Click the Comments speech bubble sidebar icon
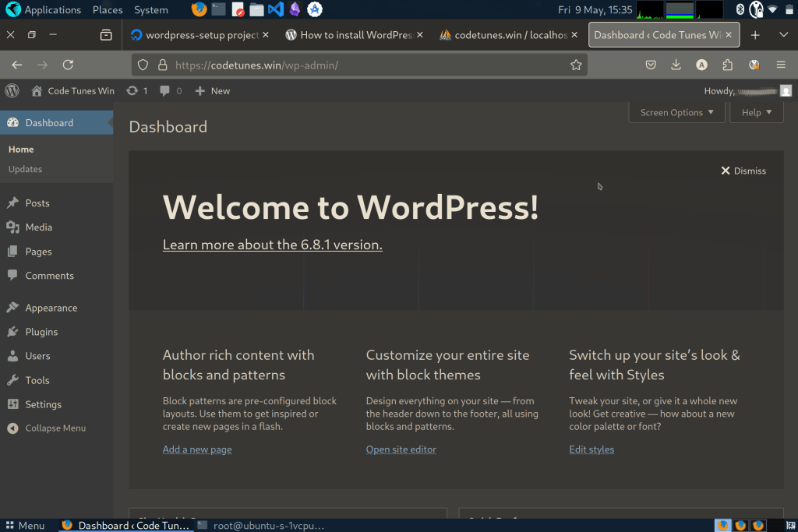This screenshot has height=532, width=798. point(12,275)
